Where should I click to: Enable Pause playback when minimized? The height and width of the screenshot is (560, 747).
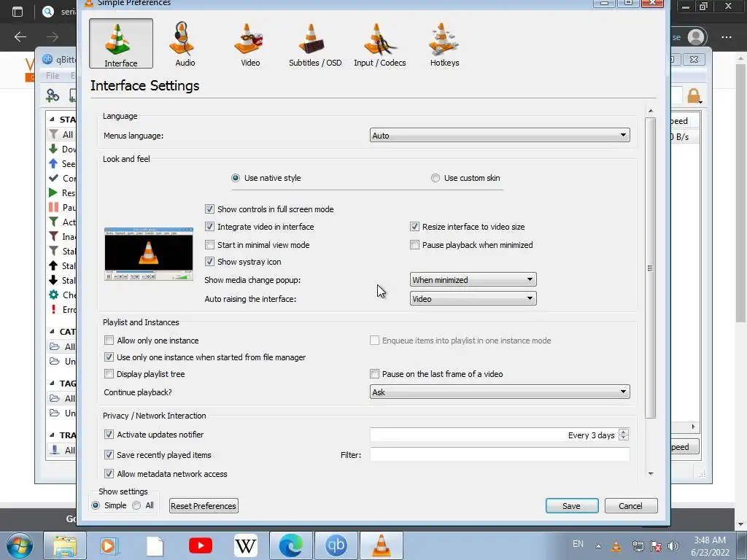[414, 245]
